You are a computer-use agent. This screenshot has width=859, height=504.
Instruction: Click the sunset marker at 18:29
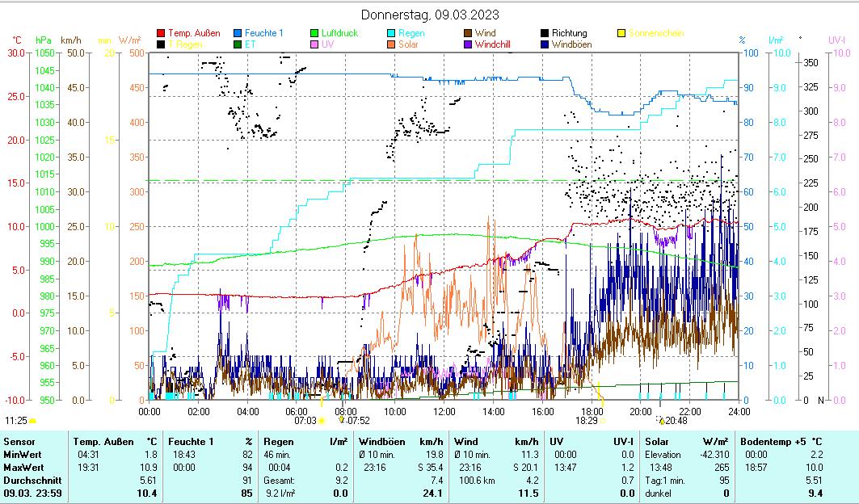tap(602, 420)
